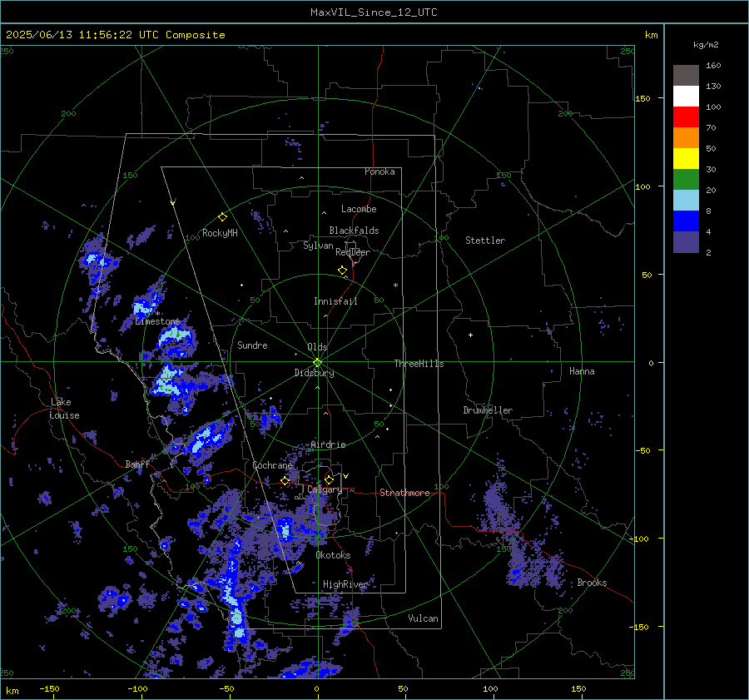Click the Banff label
749x700 pixels.
137,464
